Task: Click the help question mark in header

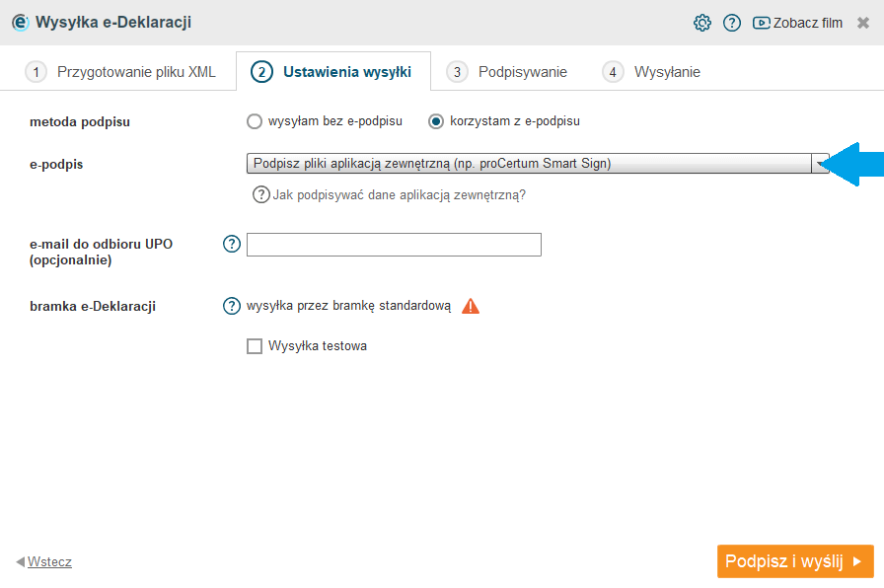Action: click(732, 23)
